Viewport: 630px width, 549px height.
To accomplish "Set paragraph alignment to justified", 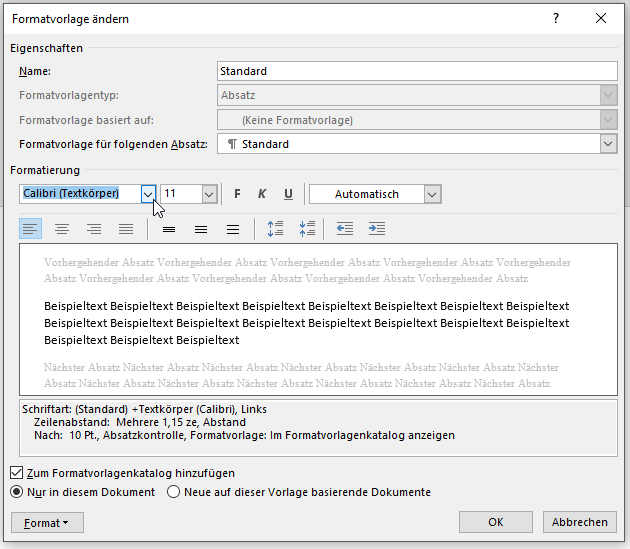I will click(126, 229).
